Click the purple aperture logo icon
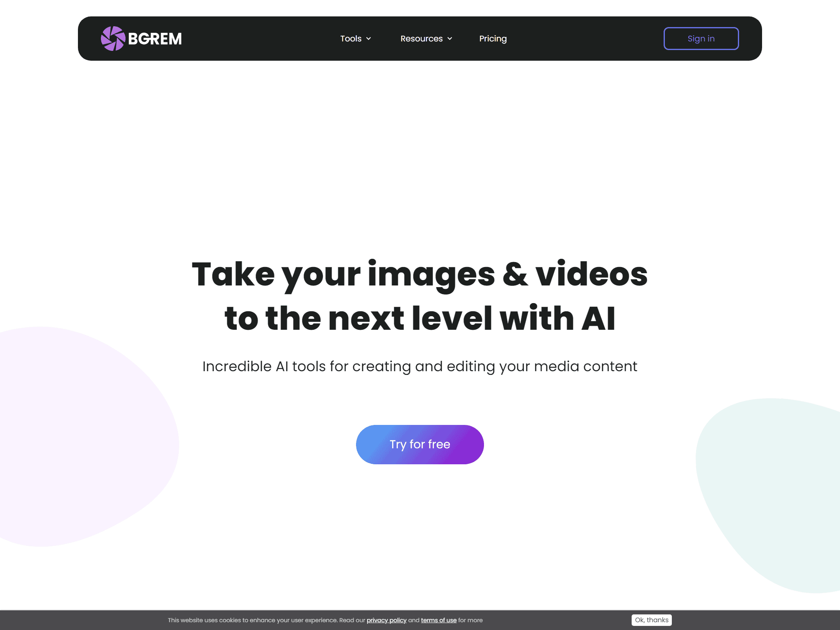The width and height of the screenshot is (840, 630). click(x=113, y=39)
